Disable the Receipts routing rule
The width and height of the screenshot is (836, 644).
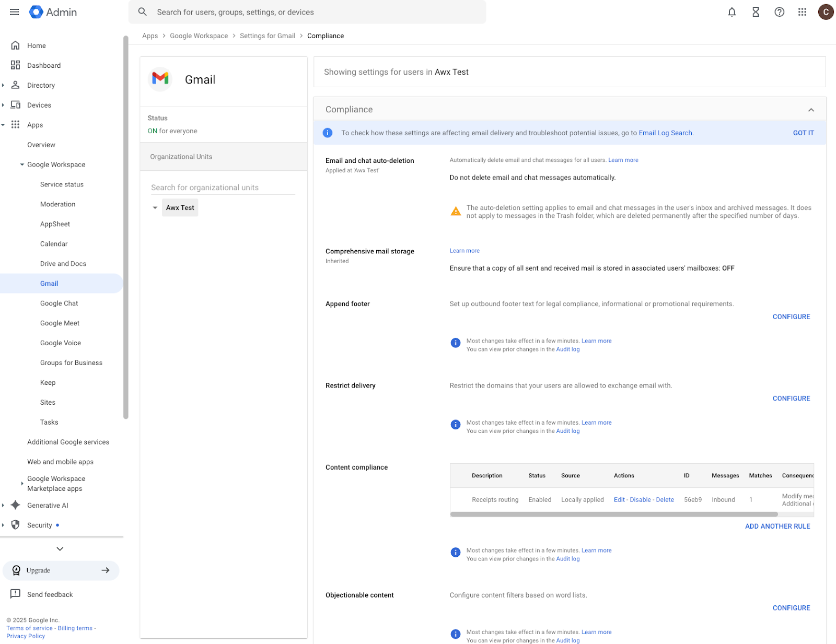tap(640, 500)
